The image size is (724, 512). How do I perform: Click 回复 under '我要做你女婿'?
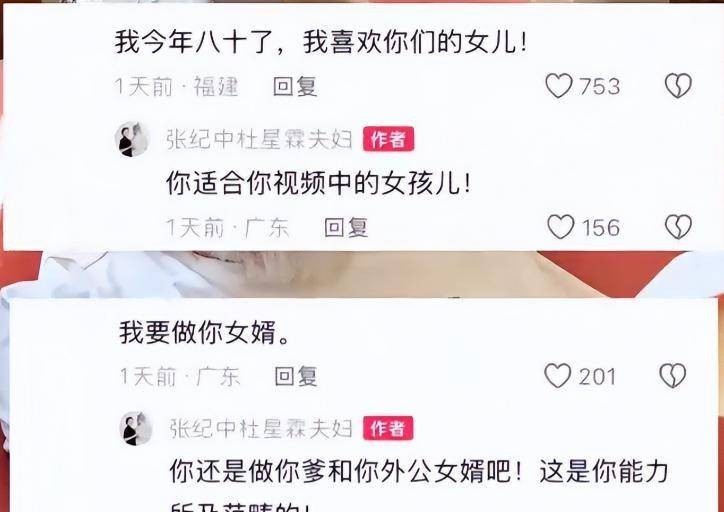pyautogui.click(x=296, y=376)
